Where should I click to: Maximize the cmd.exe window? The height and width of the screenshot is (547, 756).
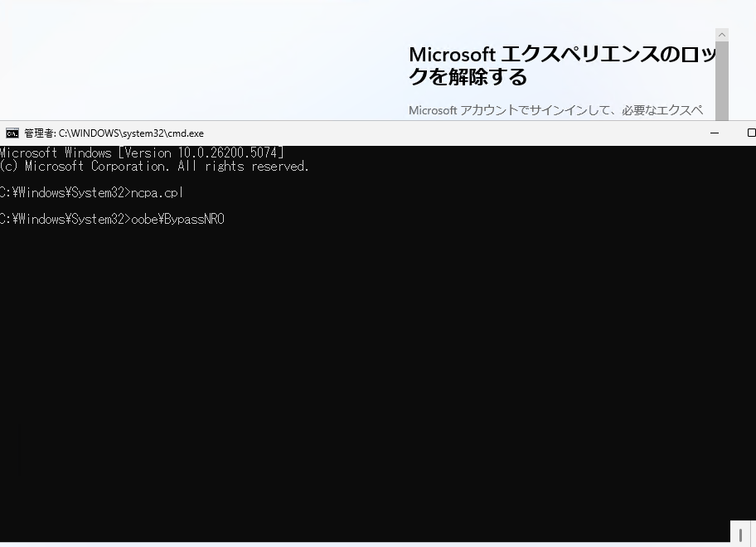tap(751, 133)
